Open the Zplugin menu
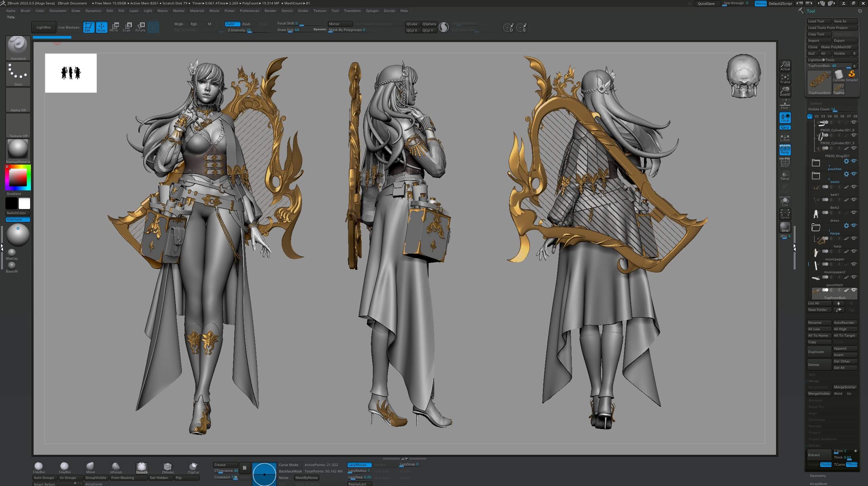Screen dimensions: 868x486 372,11
